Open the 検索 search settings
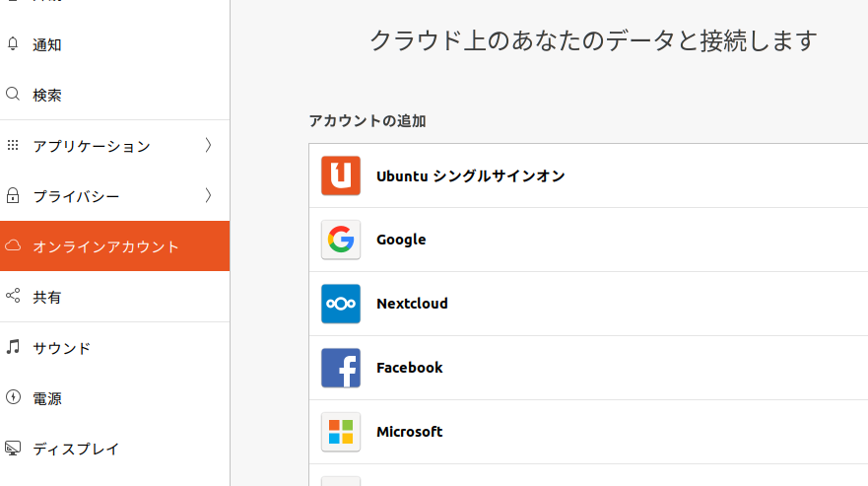Screen dimensions: 868x486 point(114,95)
